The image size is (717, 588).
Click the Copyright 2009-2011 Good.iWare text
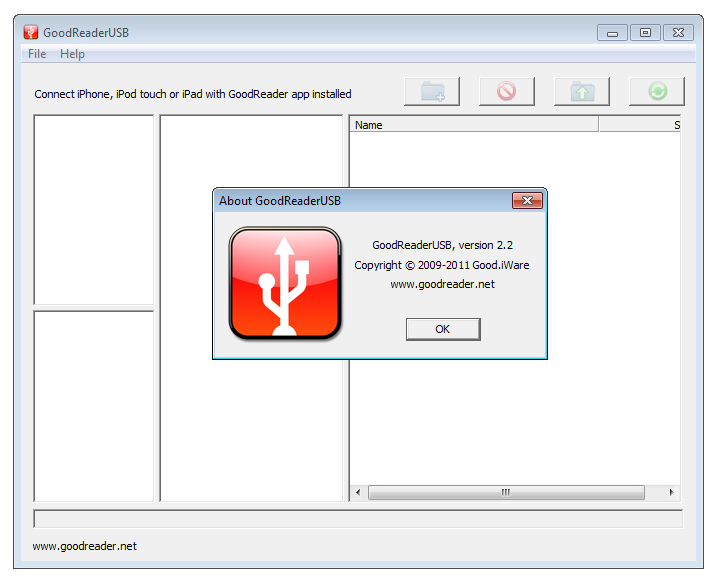(x=442, y=265)
